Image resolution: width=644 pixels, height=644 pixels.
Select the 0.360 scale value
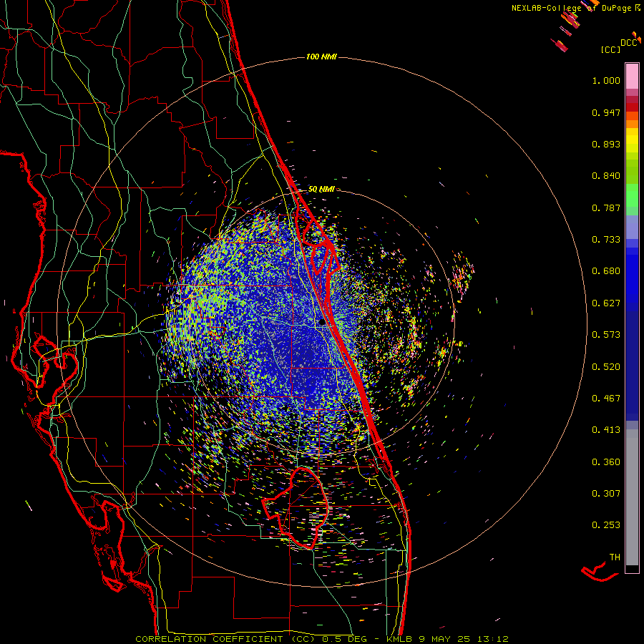606,462
